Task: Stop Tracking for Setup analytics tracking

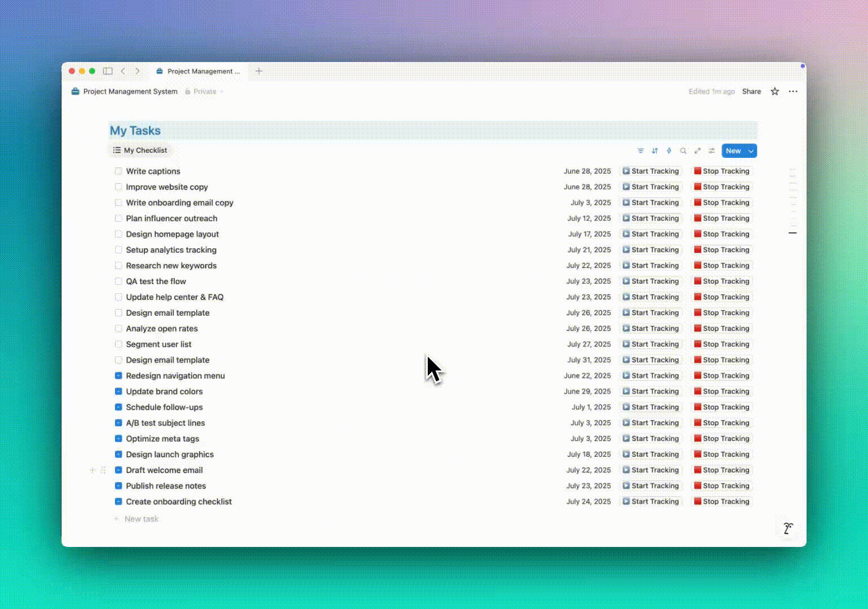Action: pyautogui.click(x=721, y=250)
